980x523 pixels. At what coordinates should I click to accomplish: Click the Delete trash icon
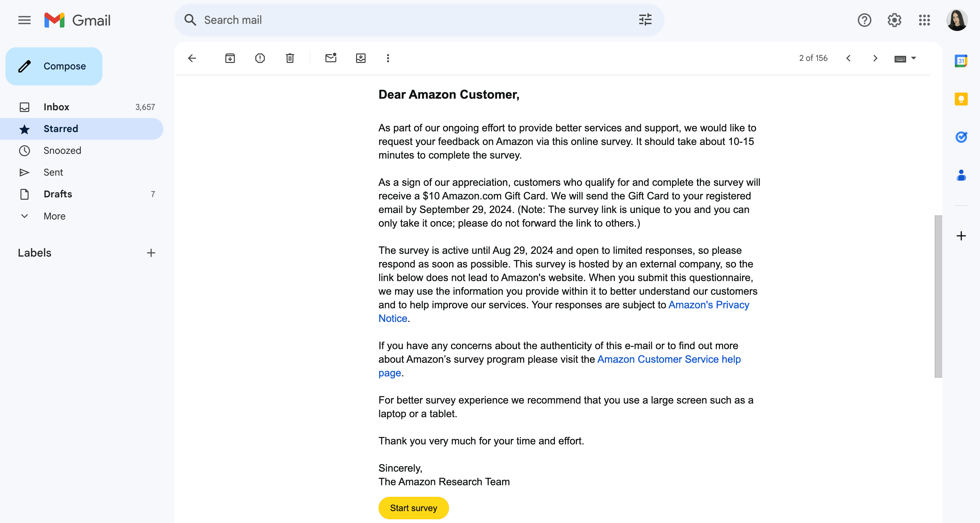289,58
